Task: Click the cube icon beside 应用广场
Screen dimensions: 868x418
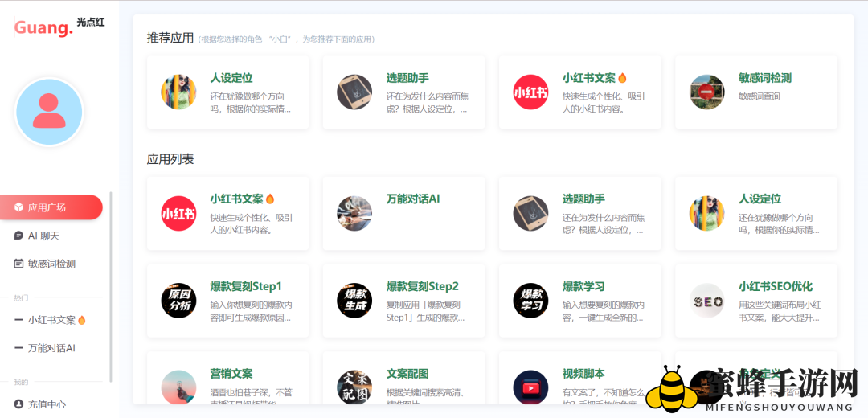Action: pyautogui.click(x=18, y=207)
